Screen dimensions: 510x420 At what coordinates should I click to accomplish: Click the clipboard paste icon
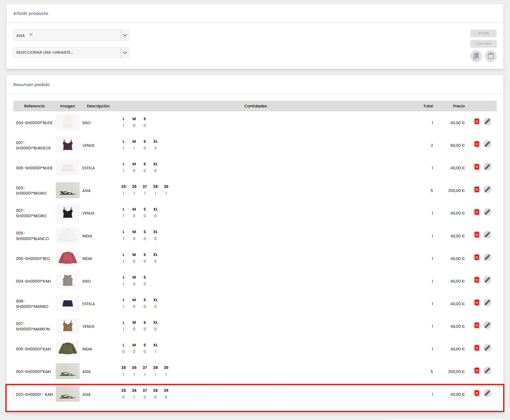point(491,56)
